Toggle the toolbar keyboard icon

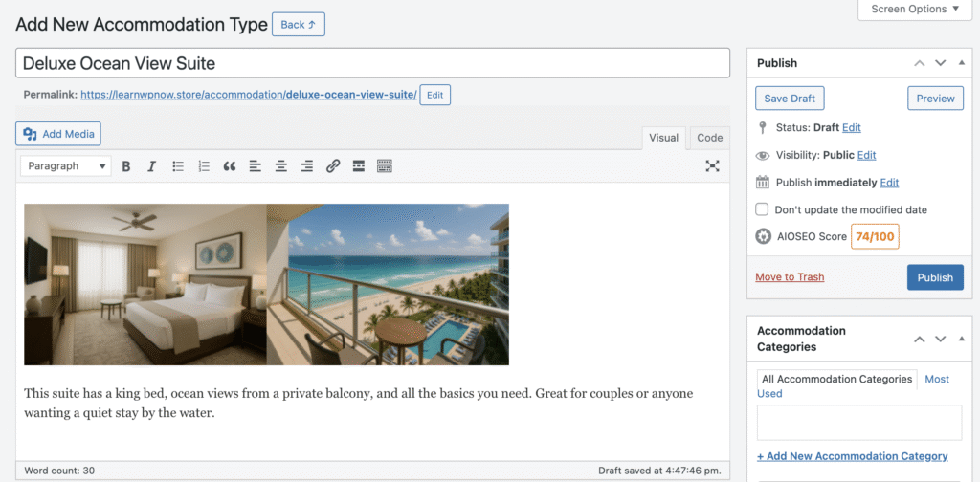(385, 166)
